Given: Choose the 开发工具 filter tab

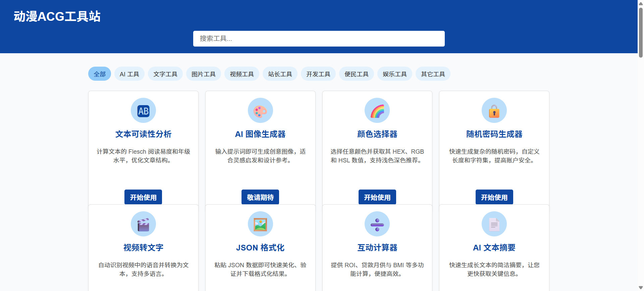Looking at the screenshot, I should [x=318, y=74].
